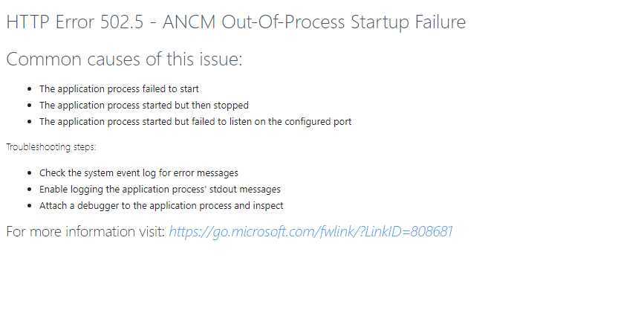Click the Common causes of this issue heading
The width and height of the screenshot is (644, 310).
point(125,59)
